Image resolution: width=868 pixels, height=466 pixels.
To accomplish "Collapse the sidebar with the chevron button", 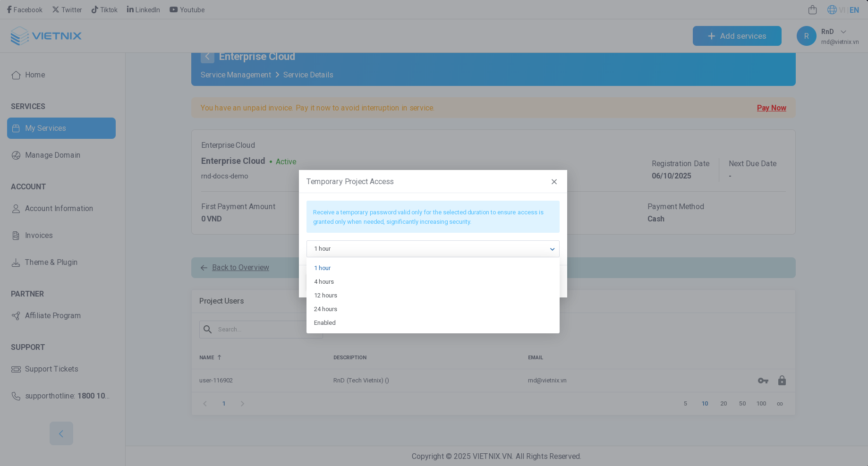I will (x=61, y=433).
